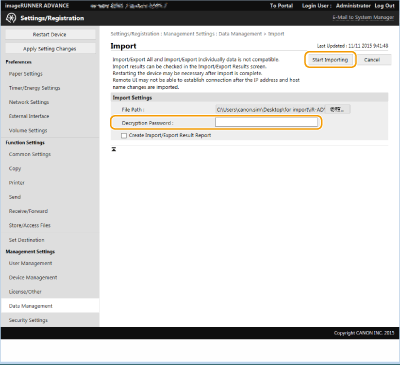Click the Log Out link
The height and width of the screenshot is (365, 400).
tap(384, 6)
